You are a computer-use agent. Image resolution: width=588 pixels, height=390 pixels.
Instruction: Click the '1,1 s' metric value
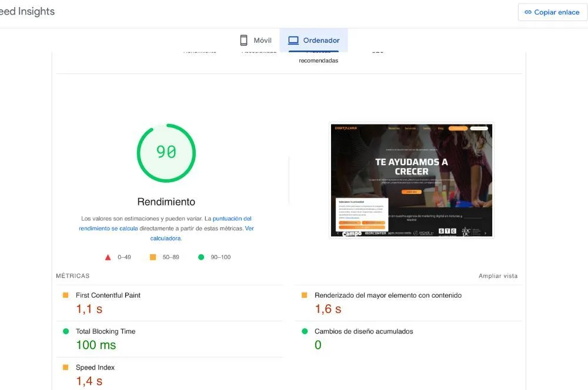coord(89,309)
